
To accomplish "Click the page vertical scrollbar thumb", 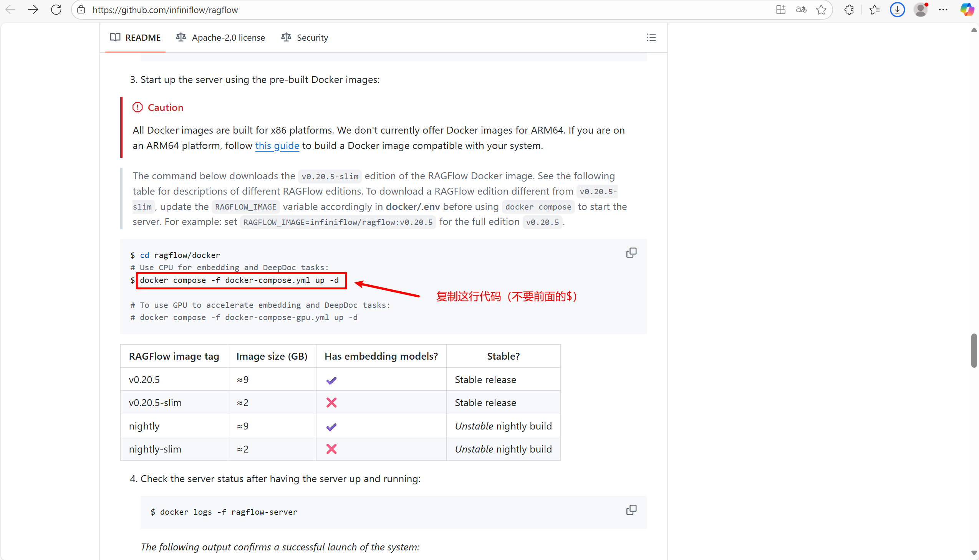I will 974,350.
